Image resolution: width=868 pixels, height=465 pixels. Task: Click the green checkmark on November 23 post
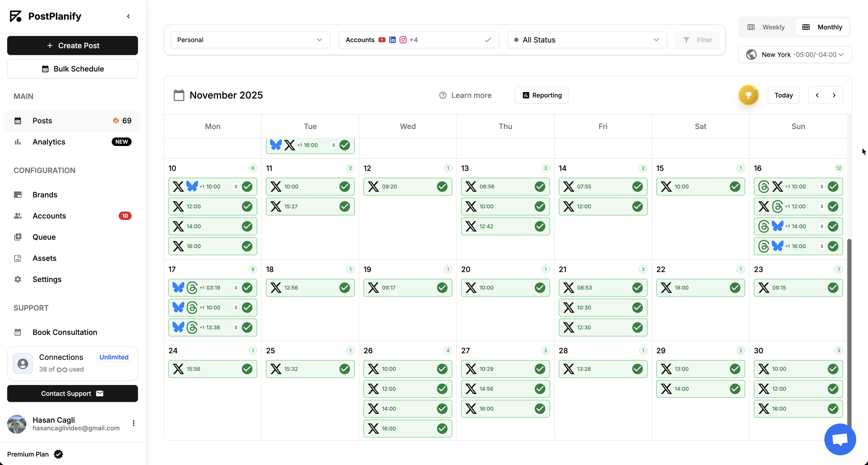pyautogui.click(x=833, y=288)
